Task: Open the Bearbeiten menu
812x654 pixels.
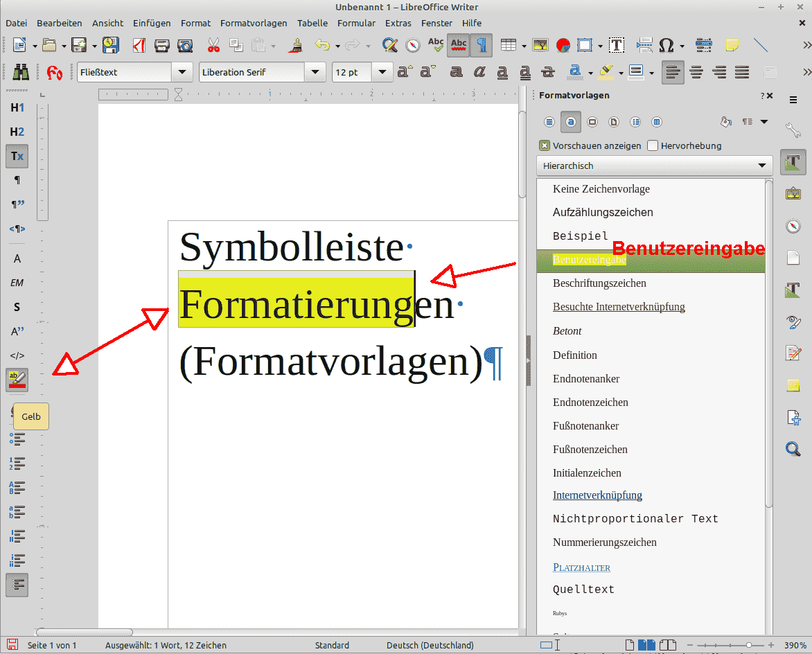Action: 60,24
